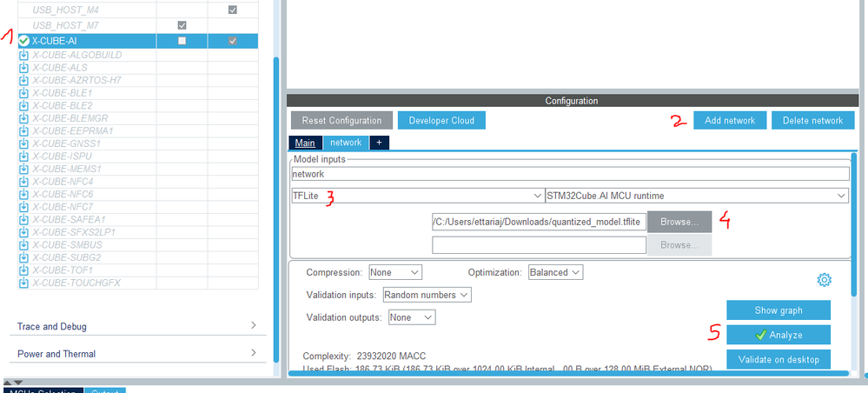Click Reset Configuration button

(341, 120)
